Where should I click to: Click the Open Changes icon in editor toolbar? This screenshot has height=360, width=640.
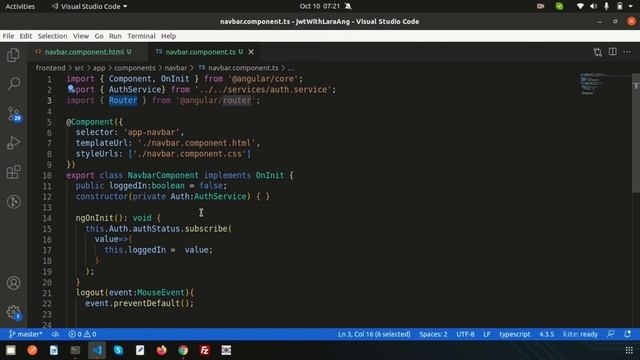[598, 52]
